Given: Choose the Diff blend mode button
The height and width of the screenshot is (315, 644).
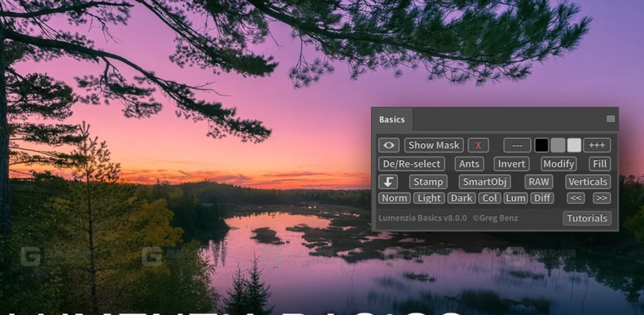Looking at the screenshot, I should point(542,198).
